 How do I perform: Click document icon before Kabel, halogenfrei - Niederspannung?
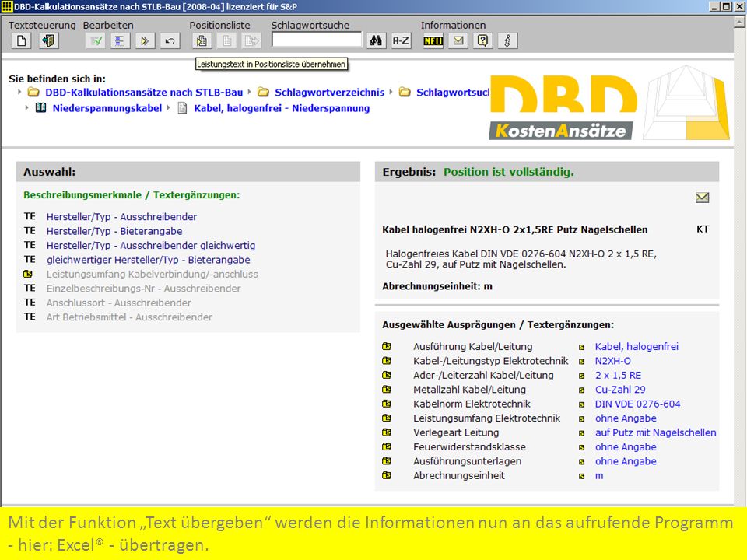pyautogui.click(x=182, y=108)
